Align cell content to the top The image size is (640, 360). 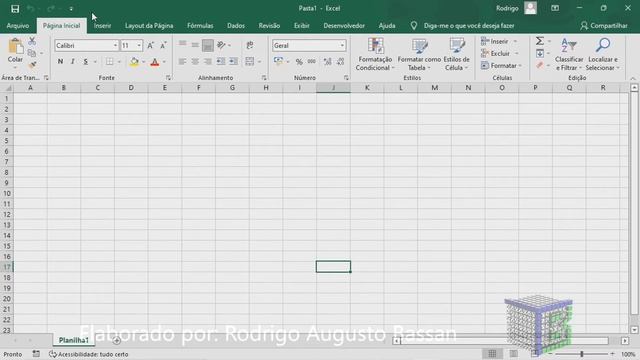(x=182, y=45)
